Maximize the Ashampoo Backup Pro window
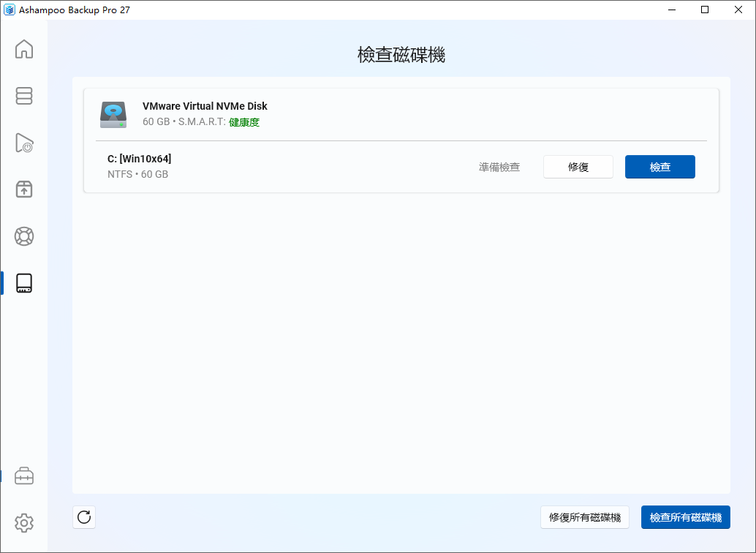Screen dimensions: 756x553 pos(705,10)
